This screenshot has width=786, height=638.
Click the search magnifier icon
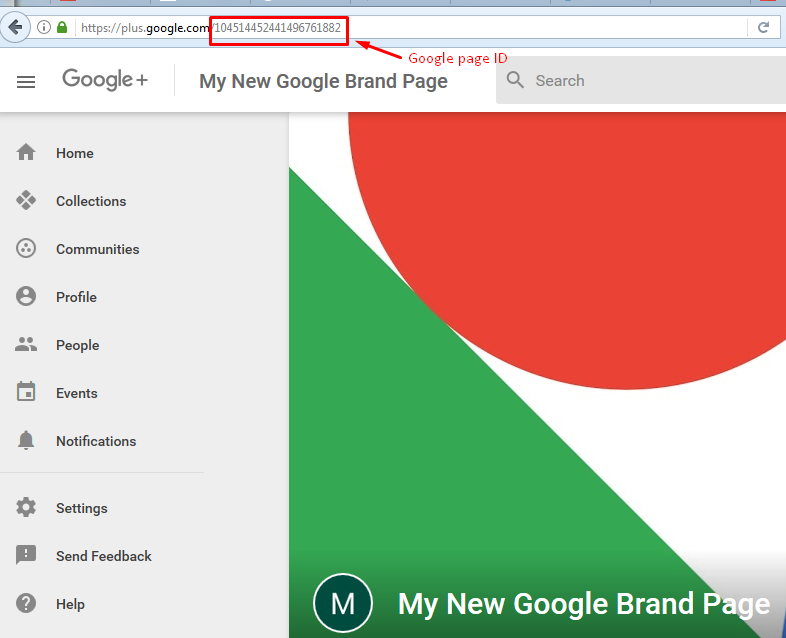[x=515, y=80]
